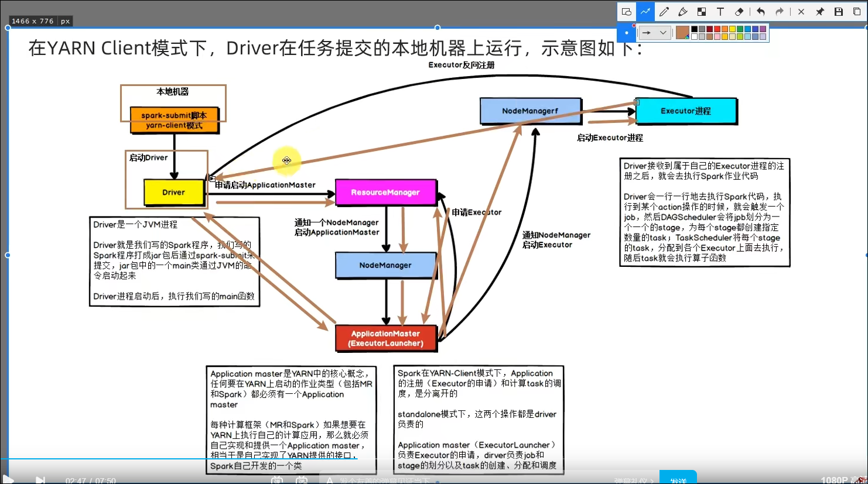This screenshot has height=484, width=868.
Task: Click the red ApplicationMaster (ExecutorLauncher) box
Action: [x=386, y=338]
